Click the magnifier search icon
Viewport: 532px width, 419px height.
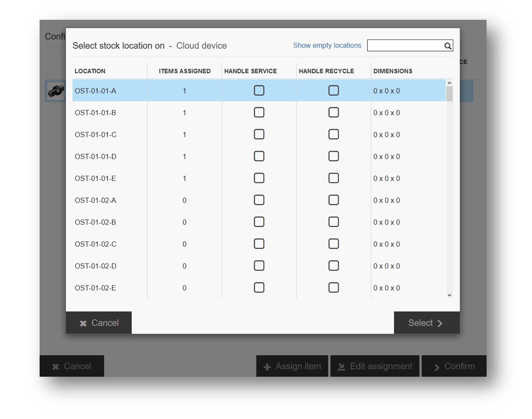tap(448, 46)
